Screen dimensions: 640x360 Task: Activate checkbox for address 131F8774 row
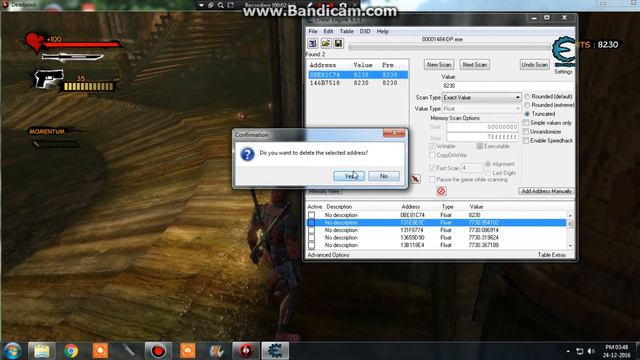(311, 230)
